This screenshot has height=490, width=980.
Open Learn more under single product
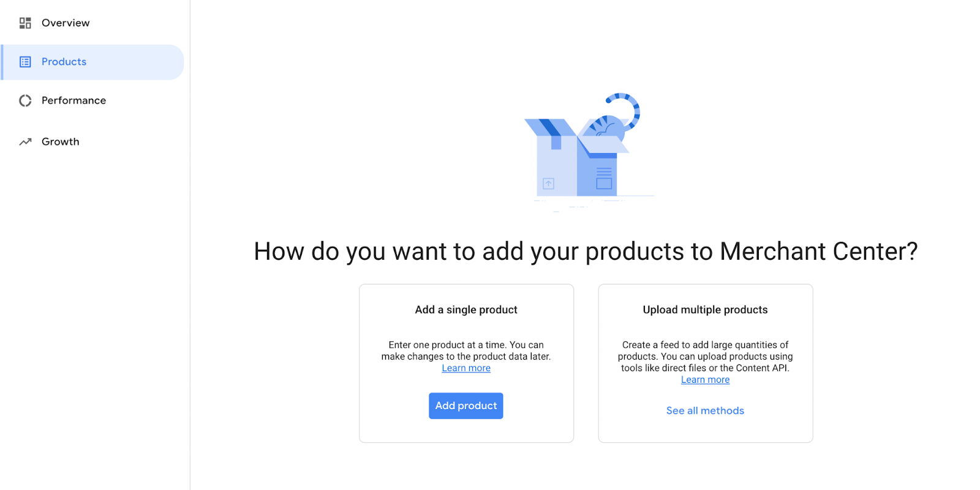(466, 368)
